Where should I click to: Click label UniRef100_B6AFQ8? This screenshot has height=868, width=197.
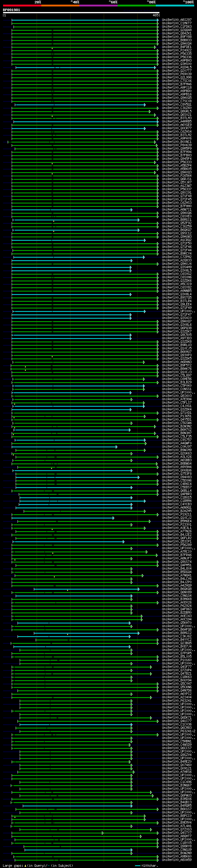click(x=176, y=629)
